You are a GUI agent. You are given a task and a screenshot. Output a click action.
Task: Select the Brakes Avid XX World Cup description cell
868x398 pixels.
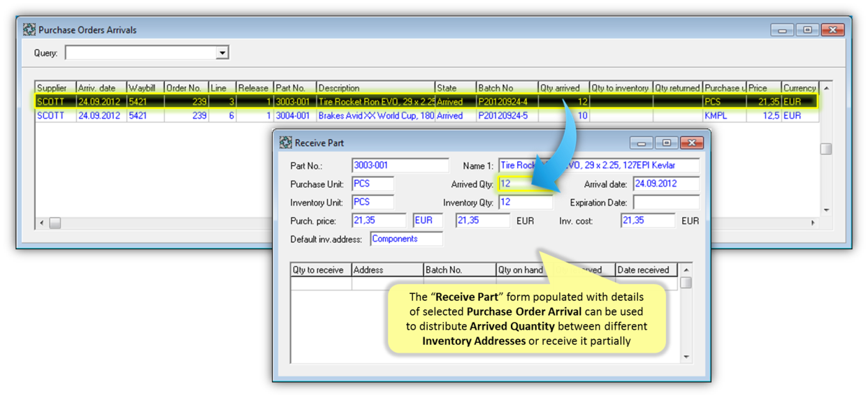375,116
